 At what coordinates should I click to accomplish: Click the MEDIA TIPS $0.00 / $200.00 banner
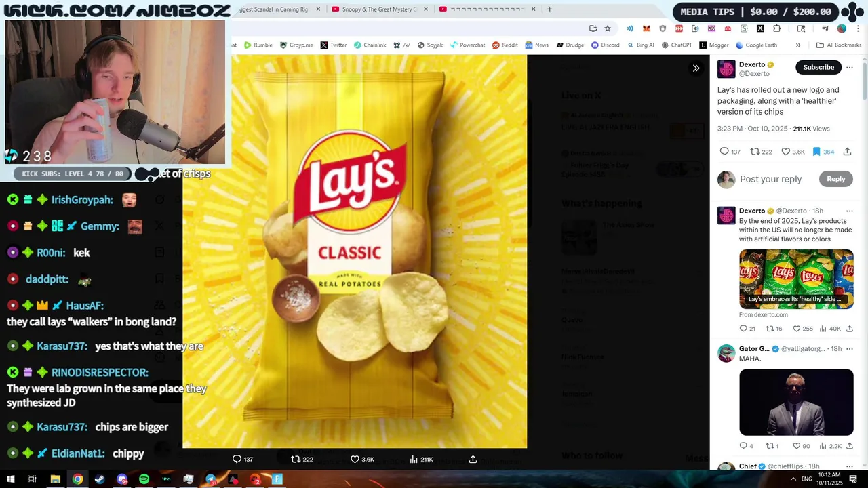[755, 12]
